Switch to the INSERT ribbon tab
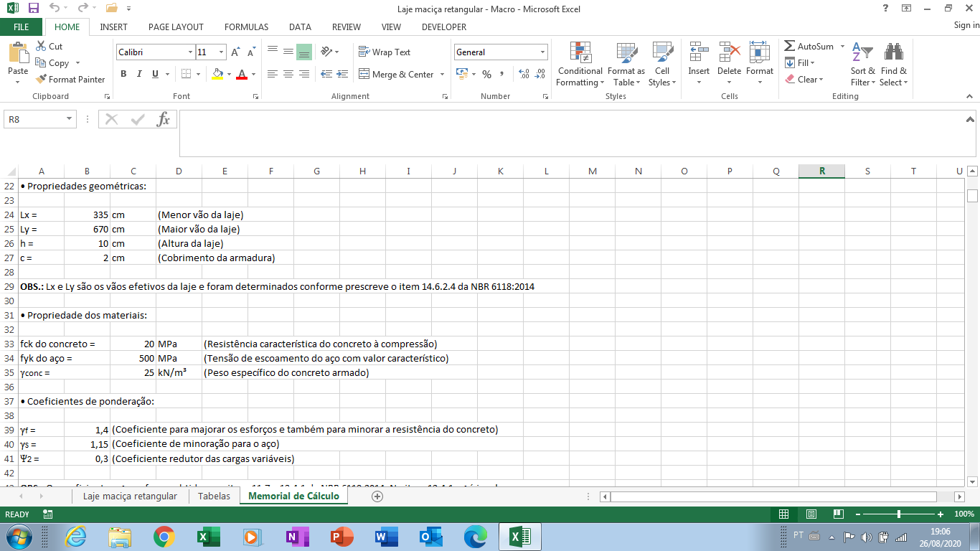This screenshot has height=551, width=980. click(113, 27)
